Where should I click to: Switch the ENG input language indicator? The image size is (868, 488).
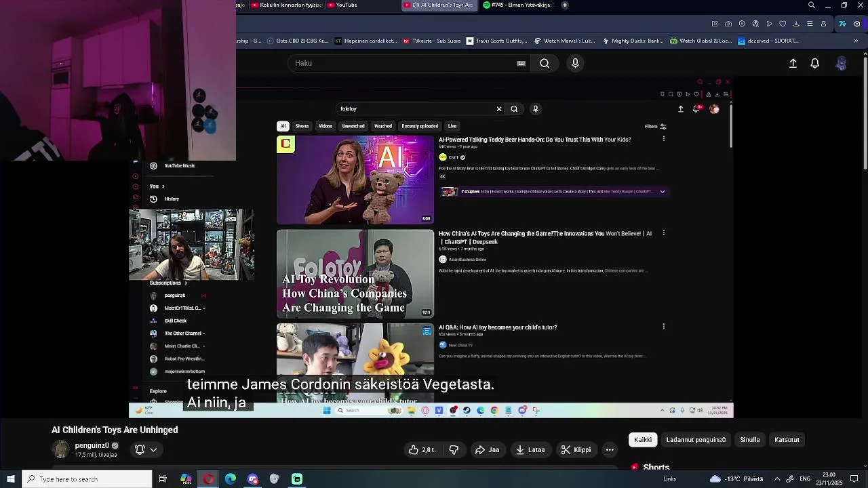point(805,479)
